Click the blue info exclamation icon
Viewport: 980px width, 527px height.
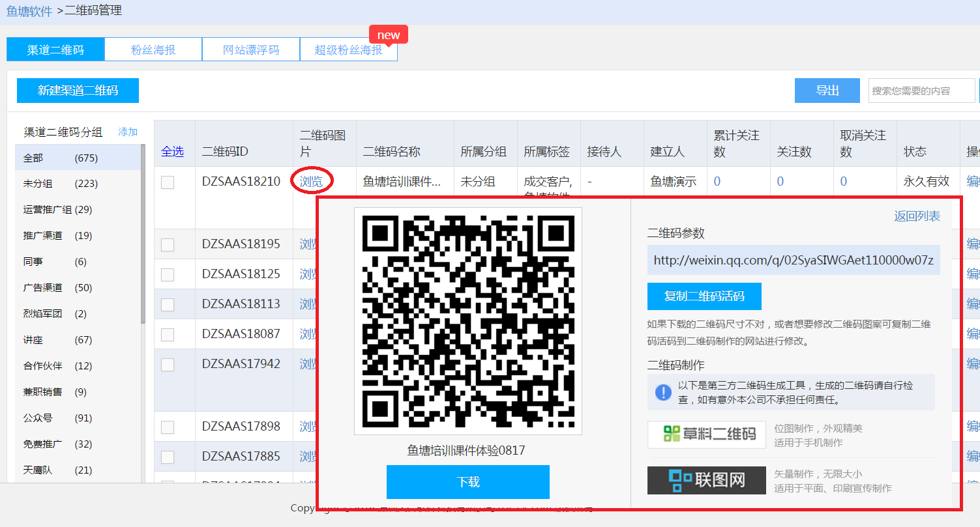tap(663, 392)
